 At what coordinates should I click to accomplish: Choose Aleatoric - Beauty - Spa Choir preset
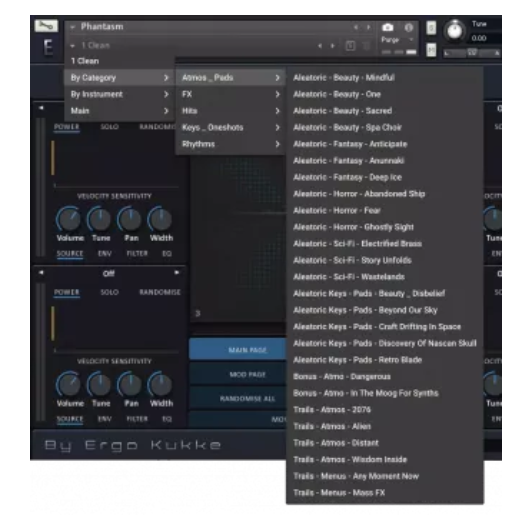(385, 127)
